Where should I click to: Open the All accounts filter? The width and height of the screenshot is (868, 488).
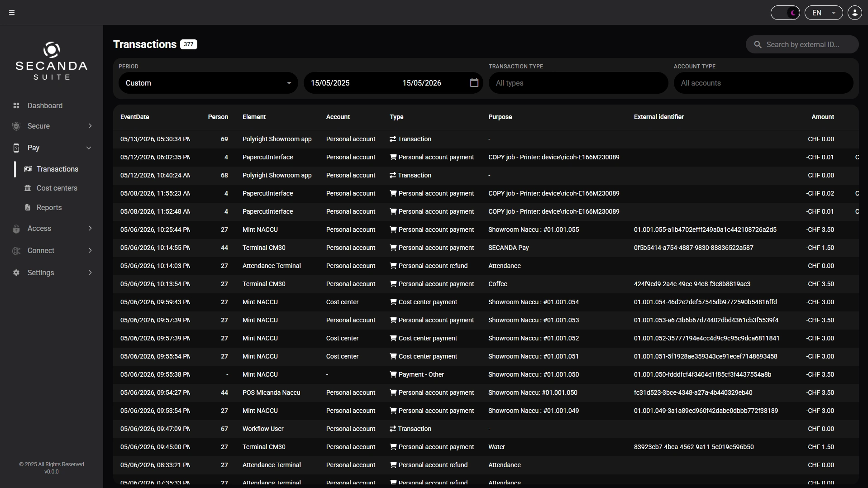click(763, 83)
